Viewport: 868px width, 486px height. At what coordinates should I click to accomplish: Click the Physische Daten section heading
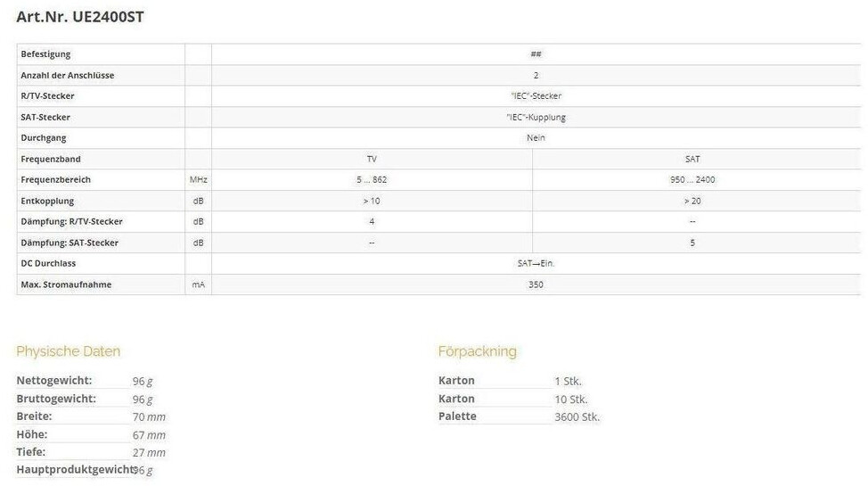(x=69, y=351)
